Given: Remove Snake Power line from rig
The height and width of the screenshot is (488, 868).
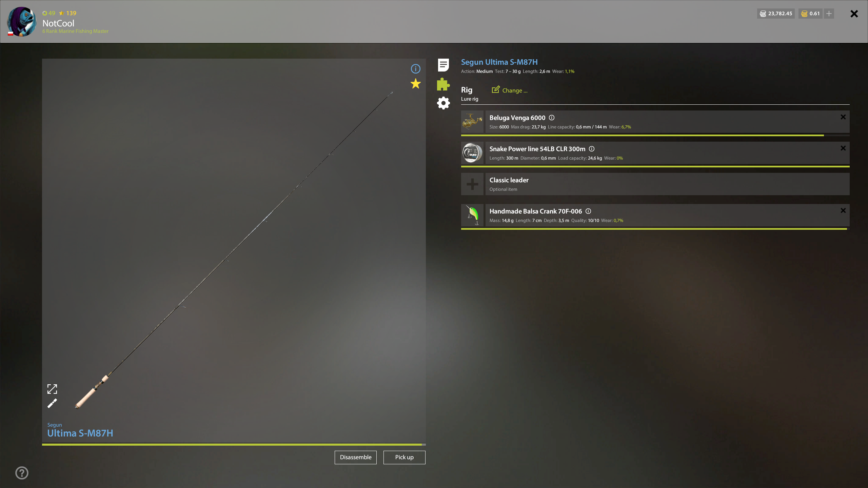Looking at the screenshot, I should tap(843, 148).
